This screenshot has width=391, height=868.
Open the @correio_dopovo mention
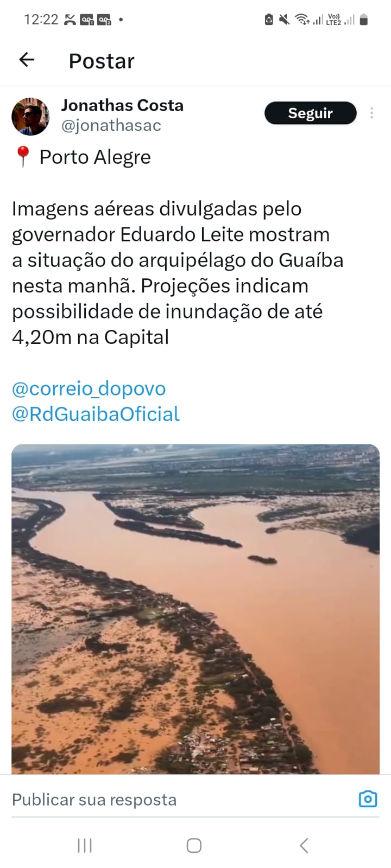pos(89,388)
